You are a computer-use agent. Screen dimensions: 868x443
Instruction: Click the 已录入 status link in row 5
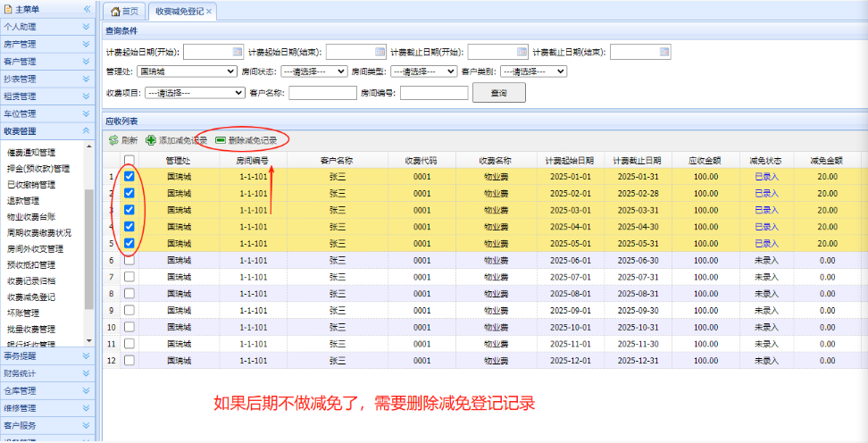767,243
